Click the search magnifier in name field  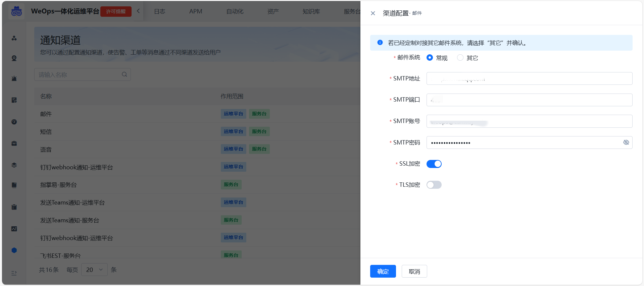pos(124,74)
